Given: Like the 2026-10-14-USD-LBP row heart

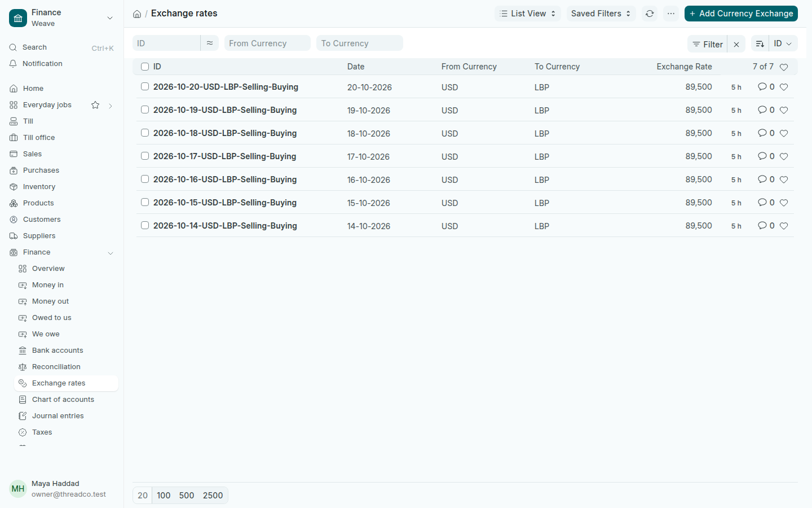Looking at the screenshot, I should pyautogui.click(x=784, y=226).
